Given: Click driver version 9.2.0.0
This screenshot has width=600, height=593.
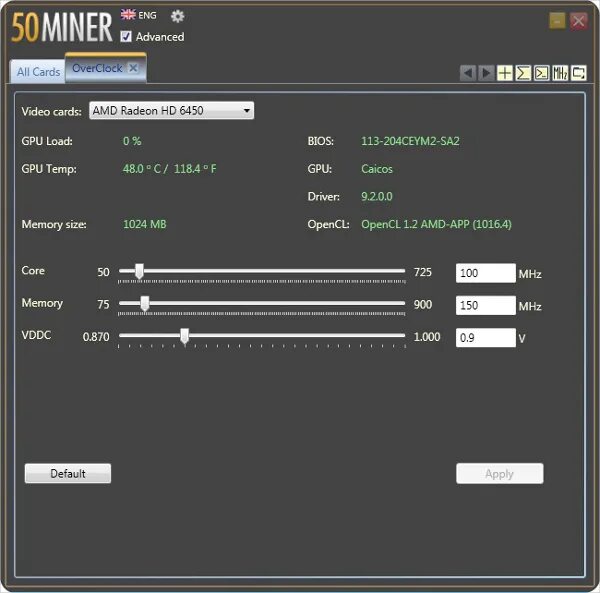Looking at the screenshot, I should click(377, 197).
